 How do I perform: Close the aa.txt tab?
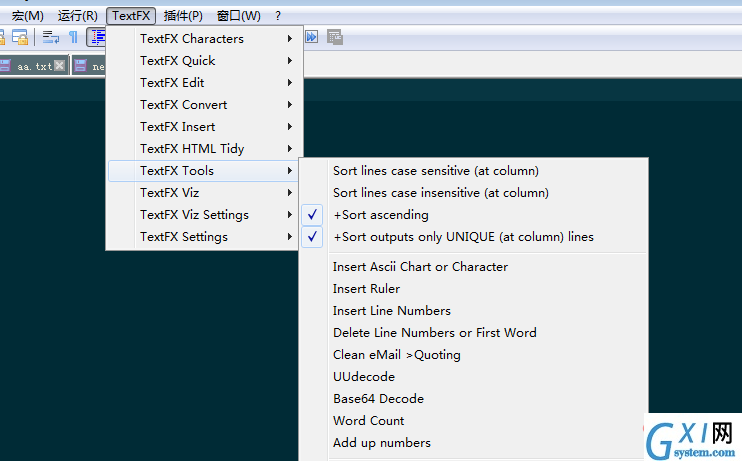coord(59,65)
